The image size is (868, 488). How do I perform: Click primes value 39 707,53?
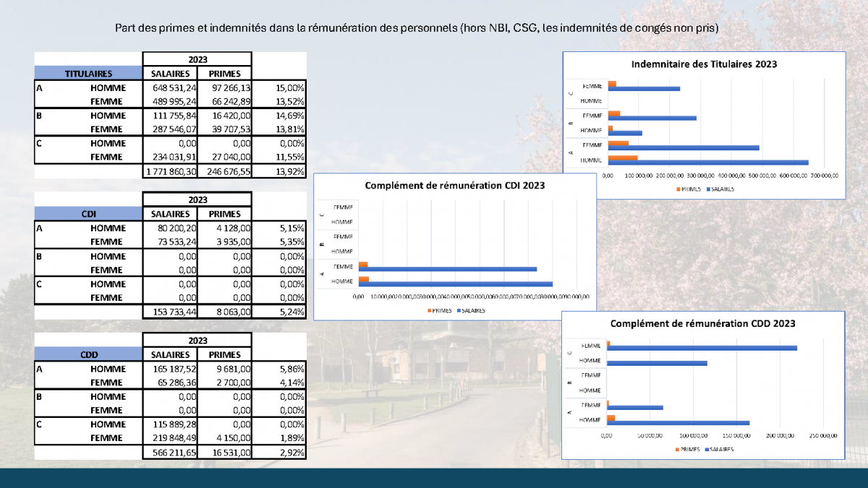tap(231, 129)
